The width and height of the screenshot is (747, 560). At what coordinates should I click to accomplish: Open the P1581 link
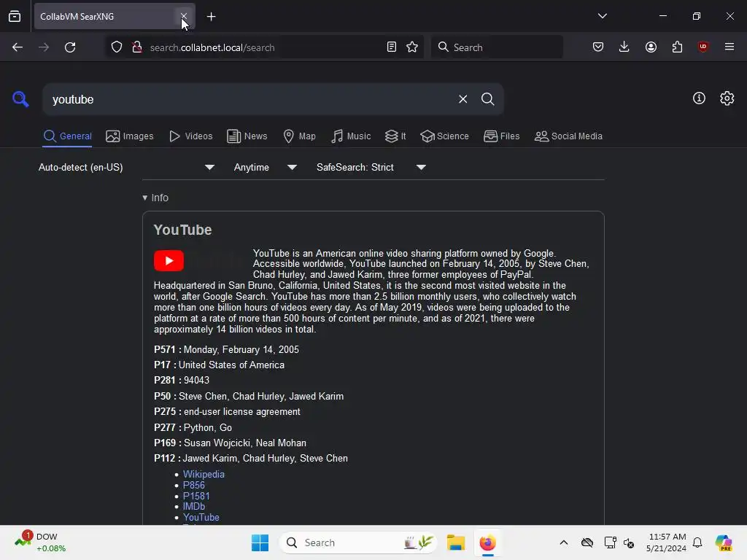pyautogui.click(x=196, y=496)
